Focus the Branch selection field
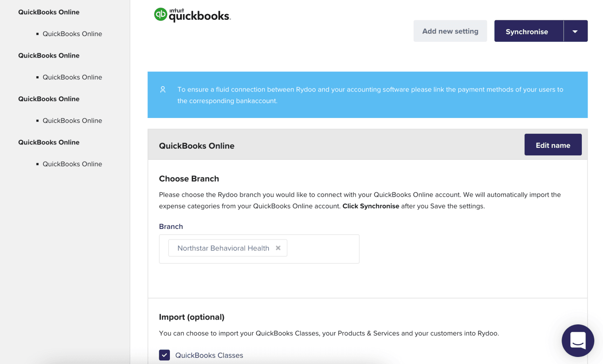The width and height of the screenshot is (603, 364). point(321,249)
